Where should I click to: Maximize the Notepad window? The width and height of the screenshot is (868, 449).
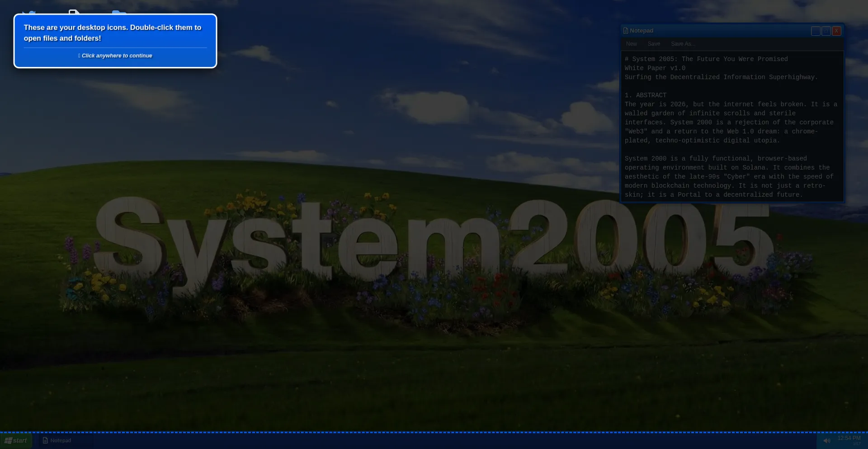pos(826,31)
